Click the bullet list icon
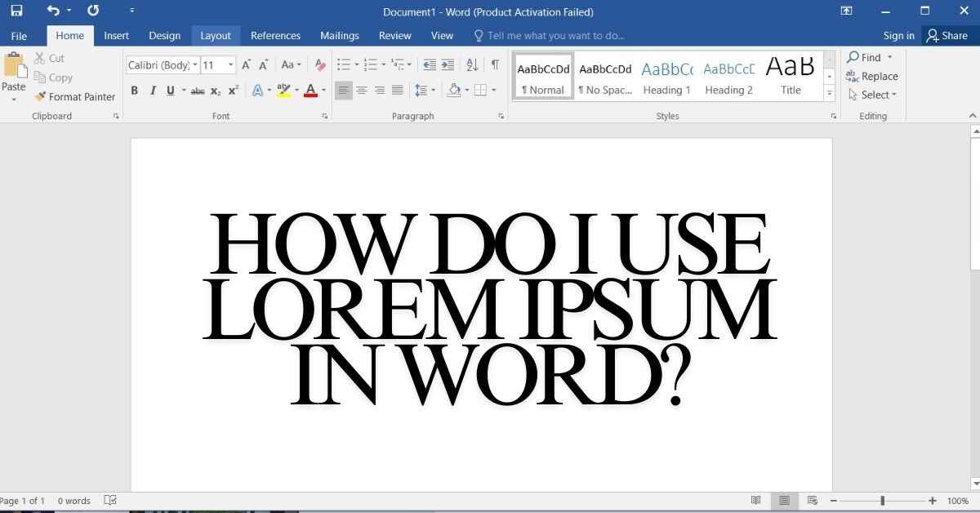The height and width of the screenshot is (513, 980). pyautogui.click(x=343, y=65)
